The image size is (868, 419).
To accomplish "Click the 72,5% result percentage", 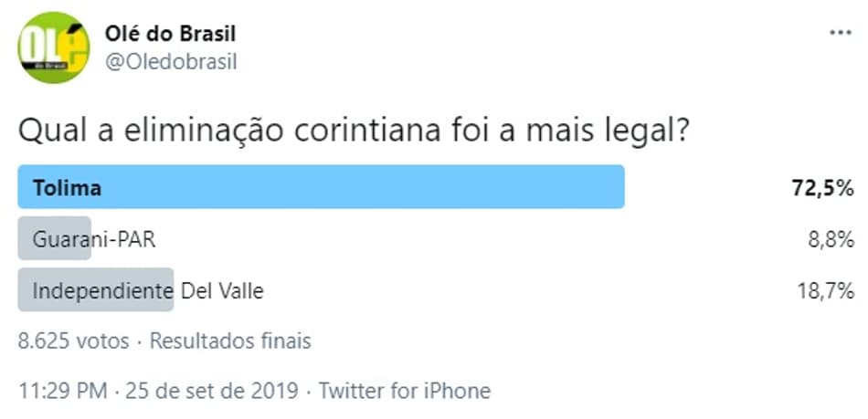I will pos(822,188).
